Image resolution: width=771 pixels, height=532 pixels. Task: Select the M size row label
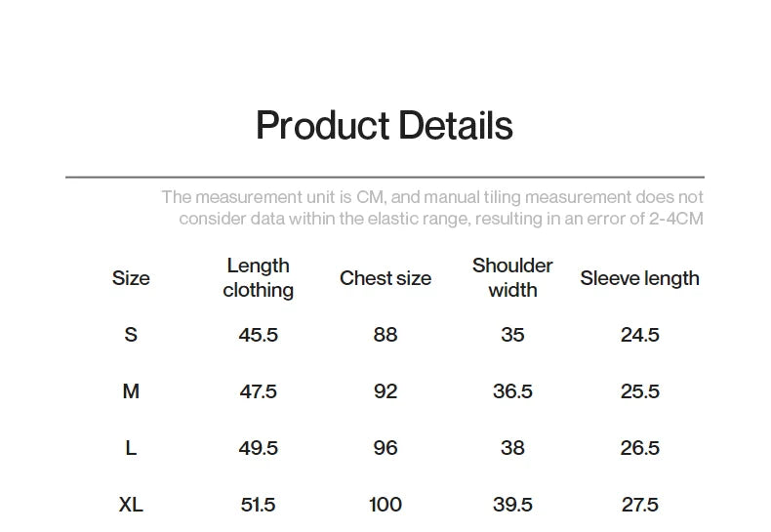pyautogui.click(x=131, y=391)
